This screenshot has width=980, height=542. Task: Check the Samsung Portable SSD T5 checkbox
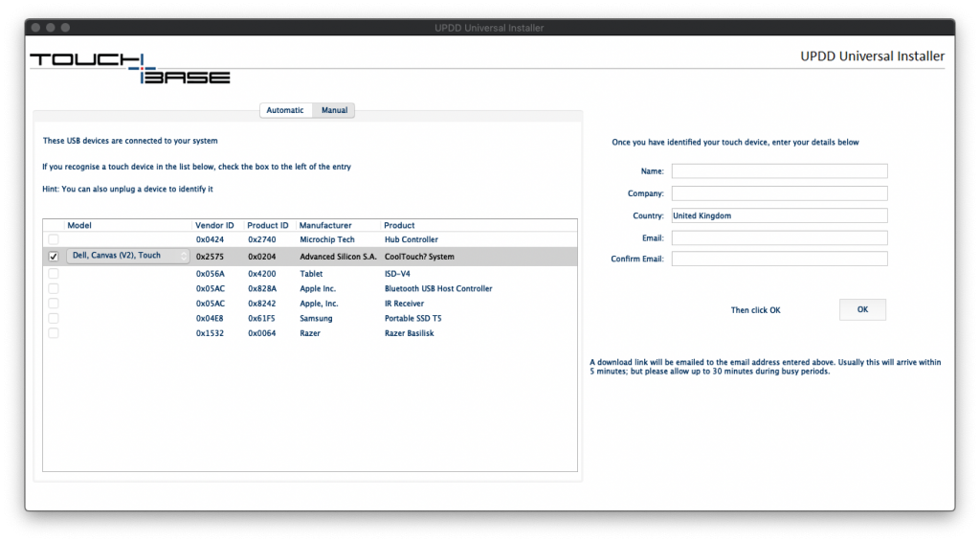(x=54, y=318)
